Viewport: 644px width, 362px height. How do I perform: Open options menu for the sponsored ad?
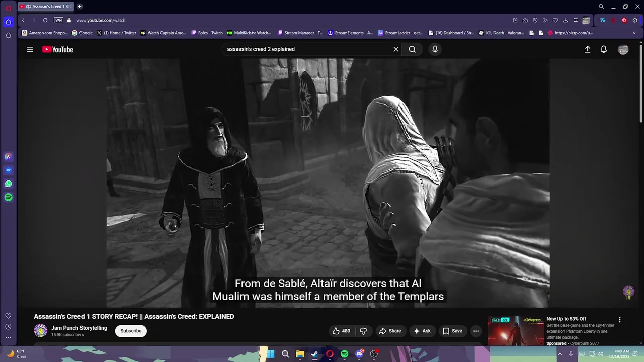click(619, 320)
